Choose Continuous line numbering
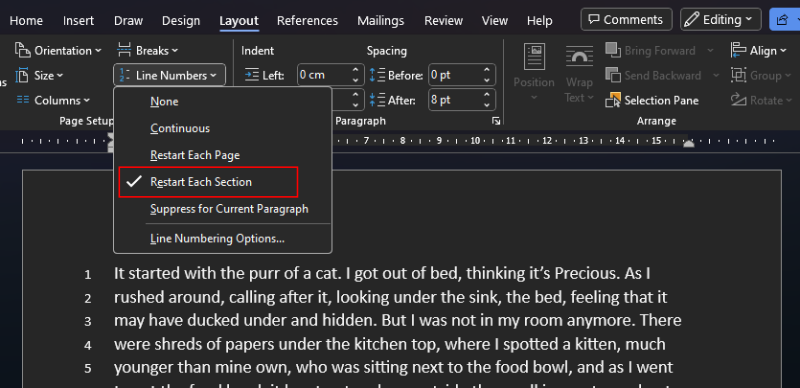Image resolution: width=800 pixels, height=388 pixels. [x=180, y=128]
